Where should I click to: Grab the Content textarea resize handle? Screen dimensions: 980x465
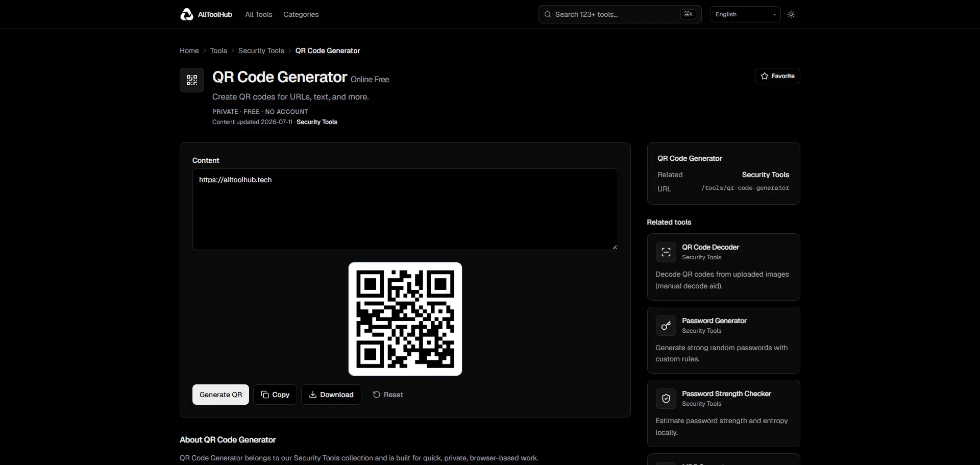(615, 247)
